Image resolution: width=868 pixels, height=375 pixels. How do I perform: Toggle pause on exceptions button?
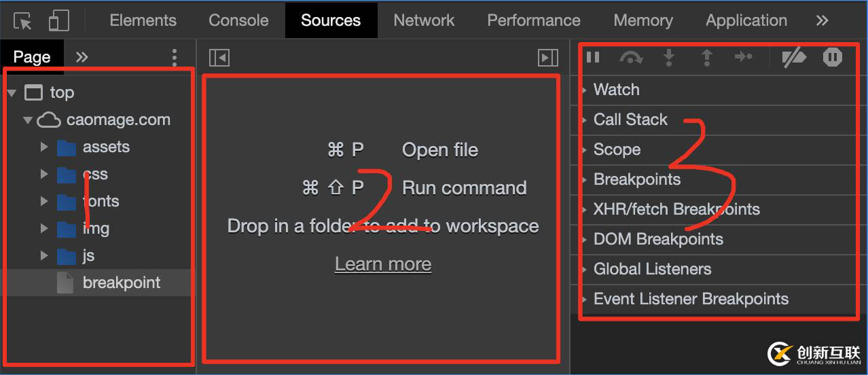tap(832, 58)
